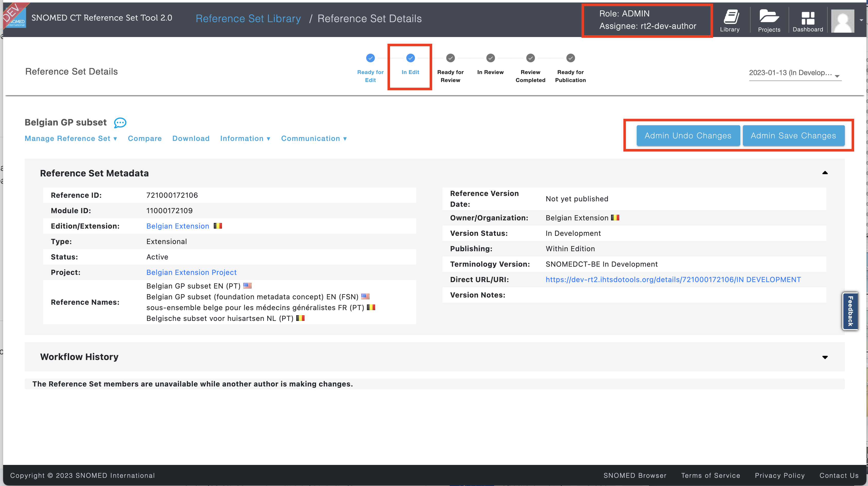
Task: Expand the Manage Reference Set menu
Action: click(71, 138)
